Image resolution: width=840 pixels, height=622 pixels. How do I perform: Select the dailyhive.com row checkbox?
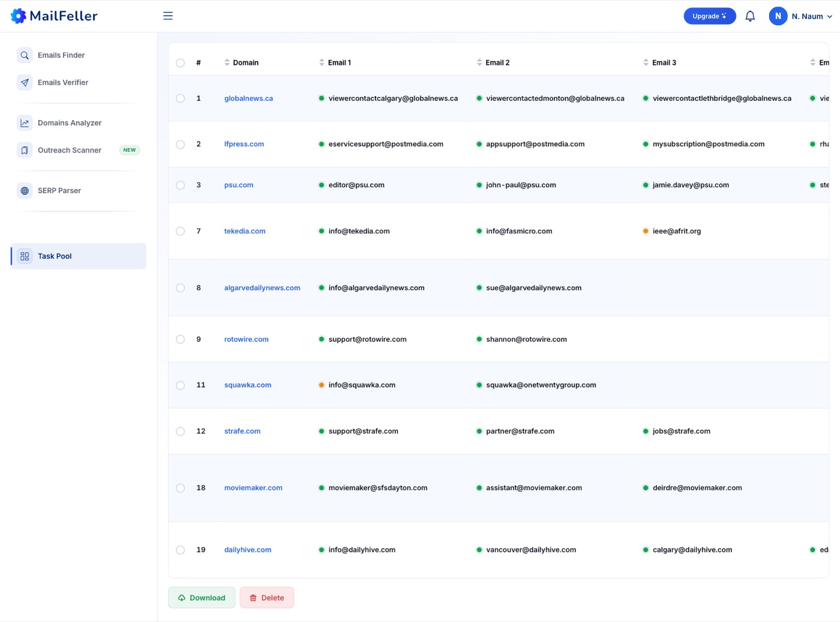[181, 550]
